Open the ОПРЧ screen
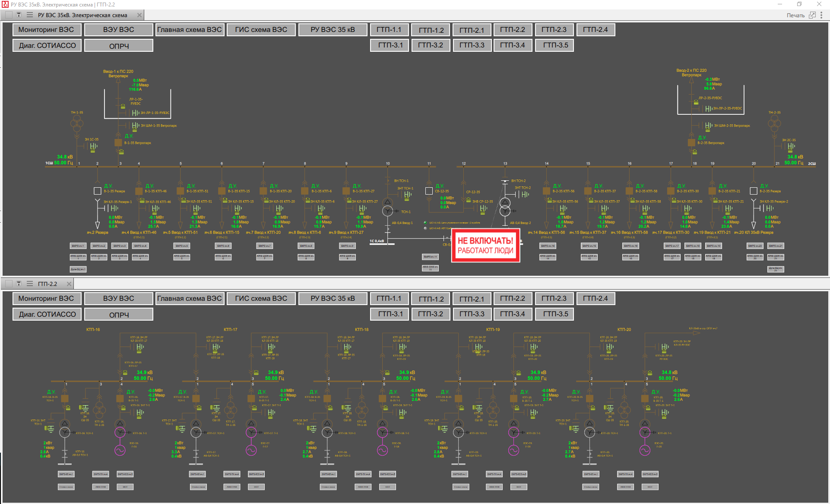 (x=118, y=45)
